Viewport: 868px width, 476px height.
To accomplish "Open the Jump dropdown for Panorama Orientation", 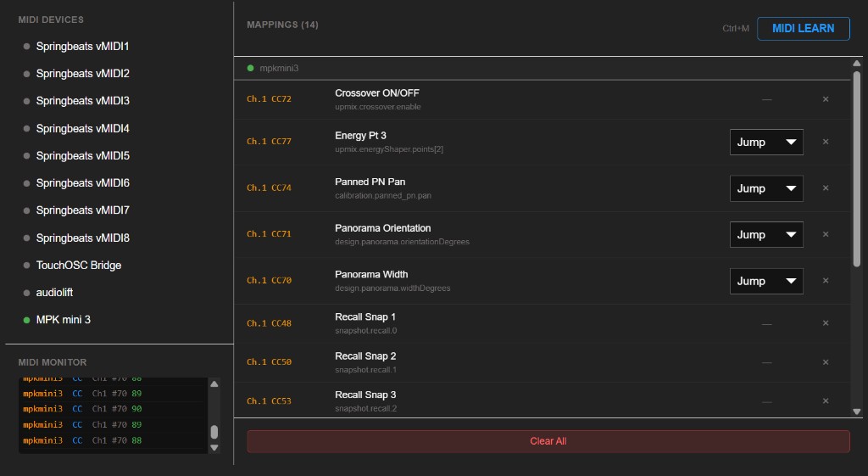I will (x=766, y=235).
